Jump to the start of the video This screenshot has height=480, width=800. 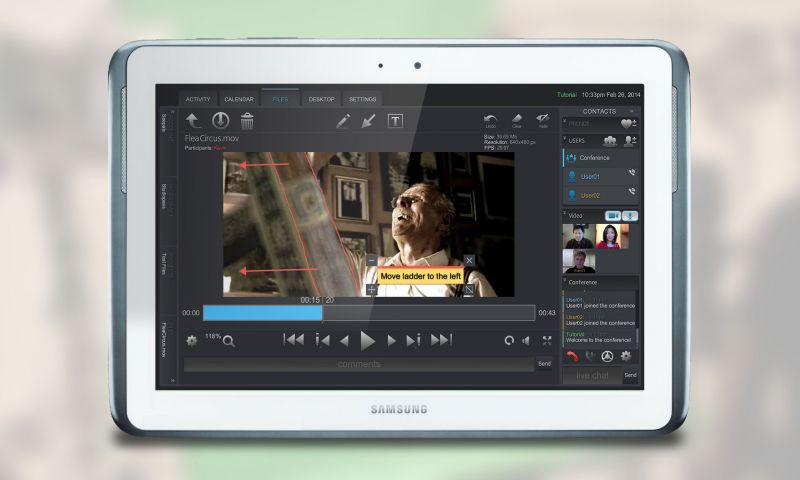294,340
